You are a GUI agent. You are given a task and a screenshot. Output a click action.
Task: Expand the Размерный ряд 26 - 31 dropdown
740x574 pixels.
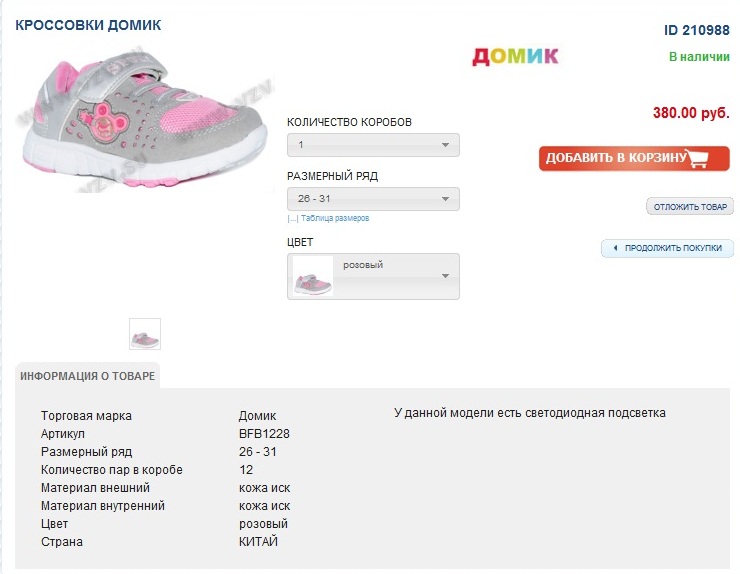tap(373, 199)
